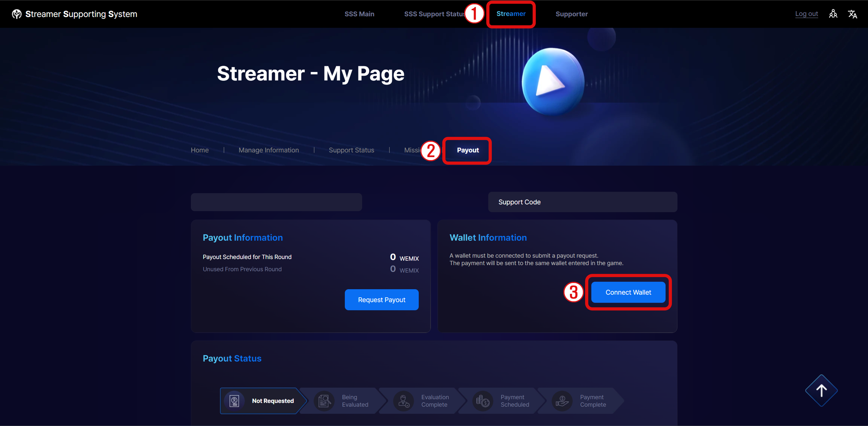This screenshot has height=426, width=868.
Task: Open the community people icon in header
Action: [833, 14]
